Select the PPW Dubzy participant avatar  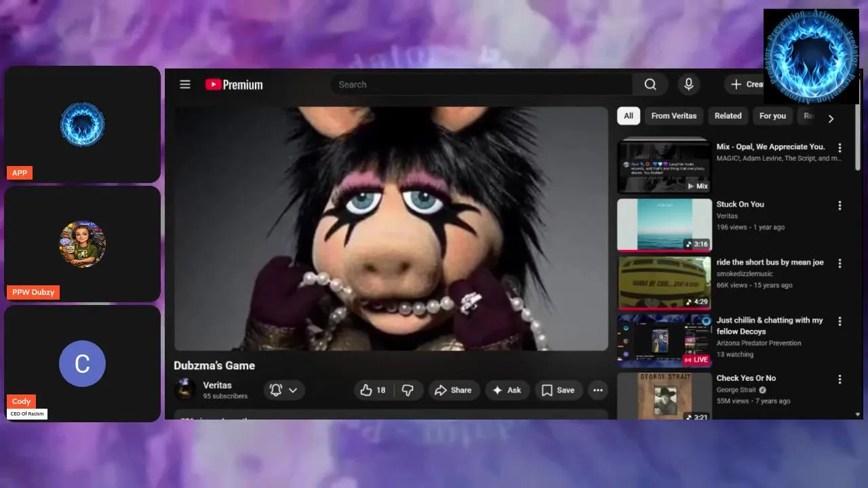[x=82, y=243]
